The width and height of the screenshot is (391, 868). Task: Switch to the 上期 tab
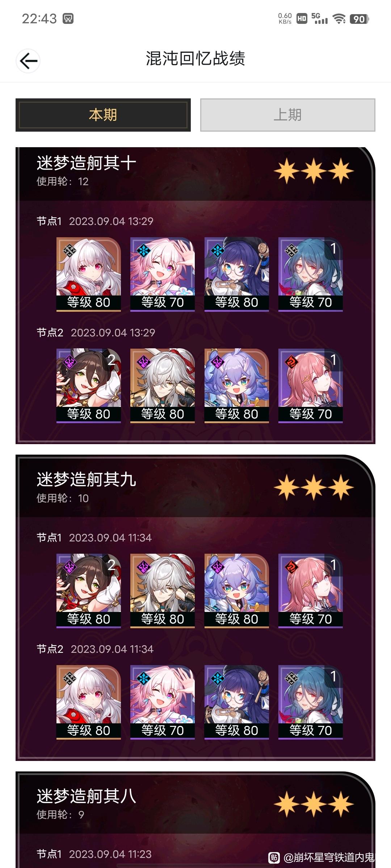[288, 115]
